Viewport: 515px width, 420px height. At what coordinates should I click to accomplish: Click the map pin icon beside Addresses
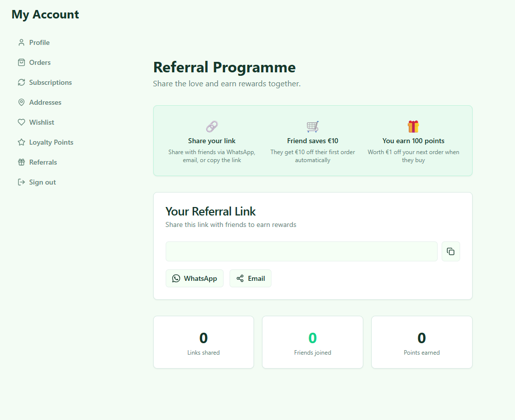(21, 102)
